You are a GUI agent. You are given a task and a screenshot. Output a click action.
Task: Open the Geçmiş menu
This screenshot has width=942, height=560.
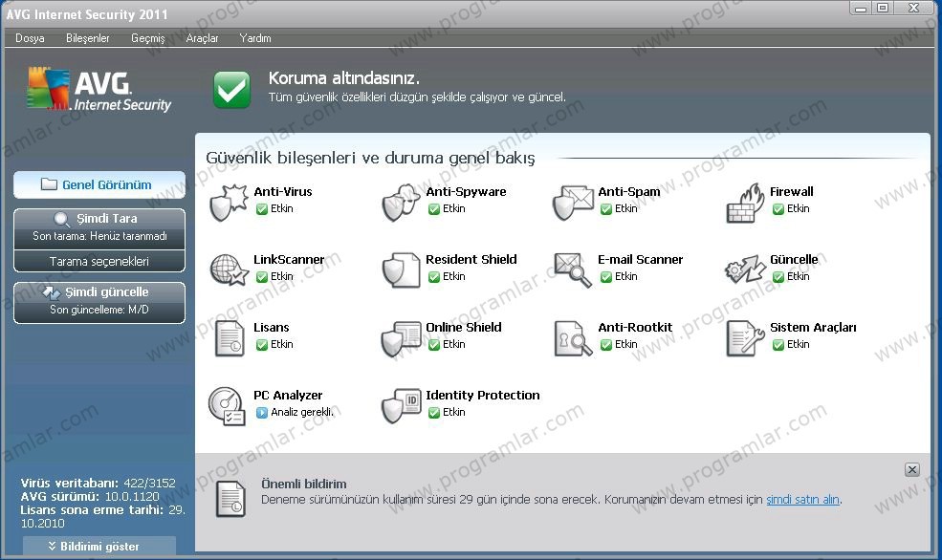click(x=148, y=38)
